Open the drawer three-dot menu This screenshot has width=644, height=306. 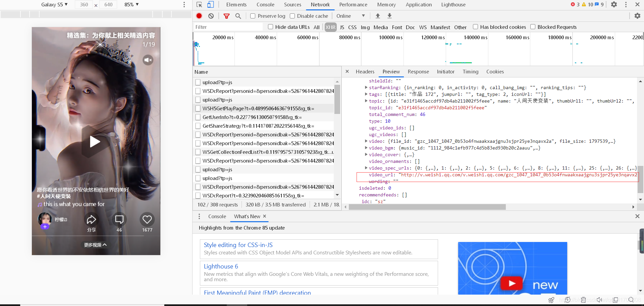tap(199, 216)
